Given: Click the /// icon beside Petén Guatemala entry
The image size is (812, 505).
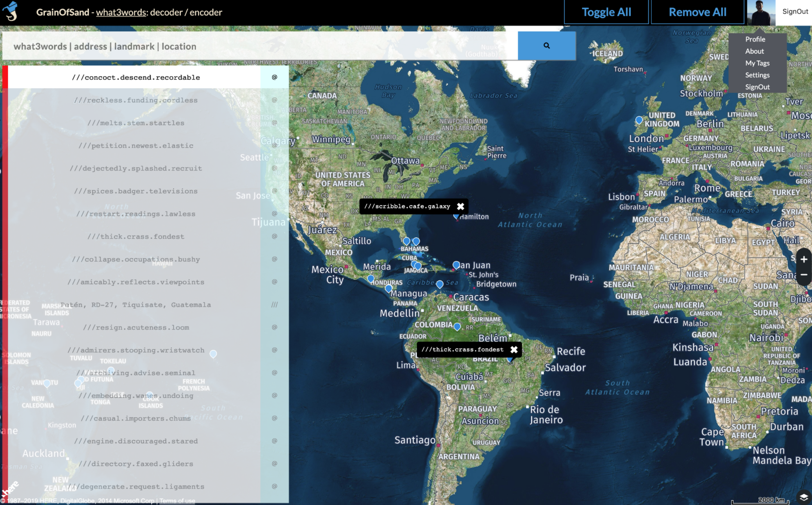Looking at the screenshot, I should (274, 305).
